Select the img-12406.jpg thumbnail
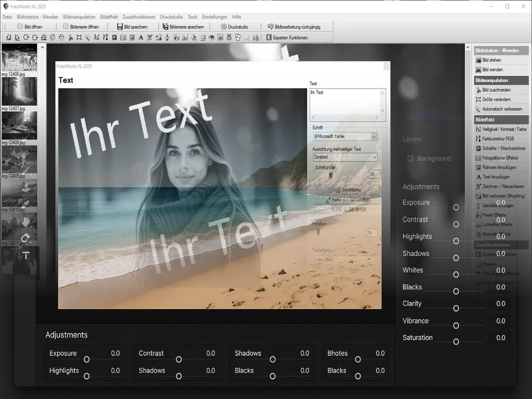 19,58
